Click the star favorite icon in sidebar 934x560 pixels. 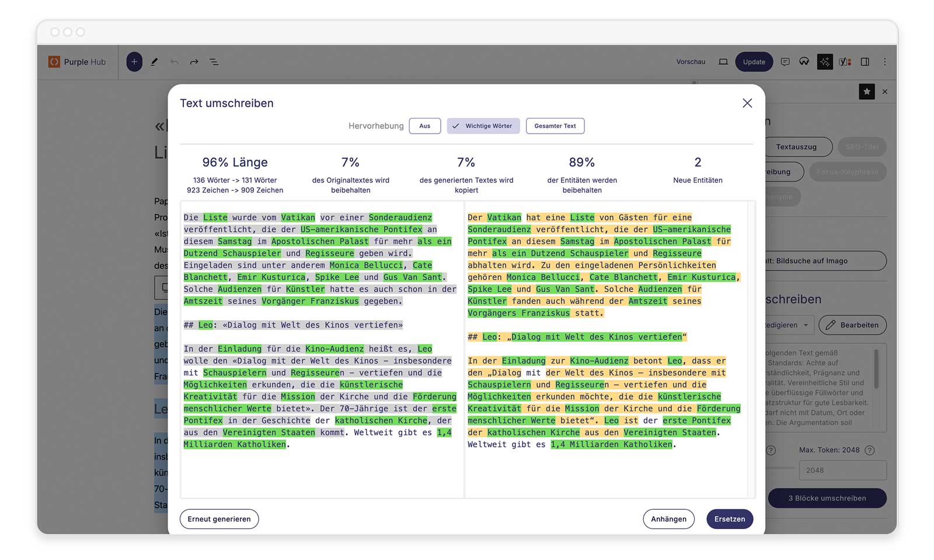[x=867, y=92]
